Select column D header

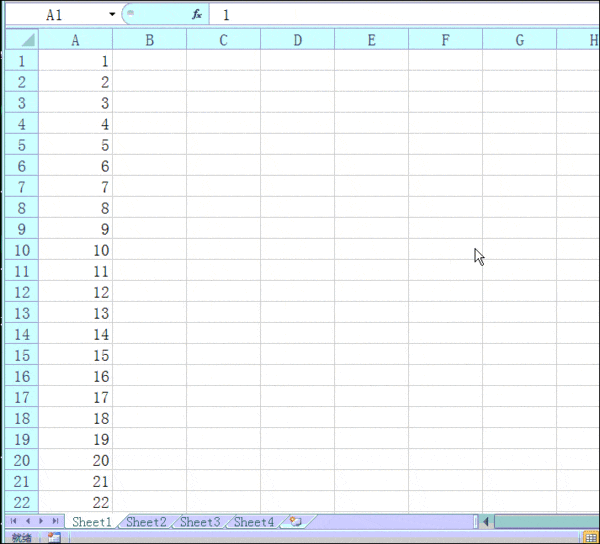(298, 39)
